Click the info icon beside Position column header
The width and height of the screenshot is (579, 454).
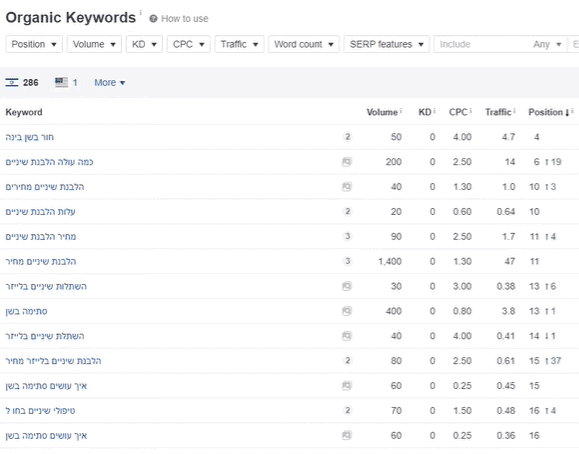tap(572, 110)
